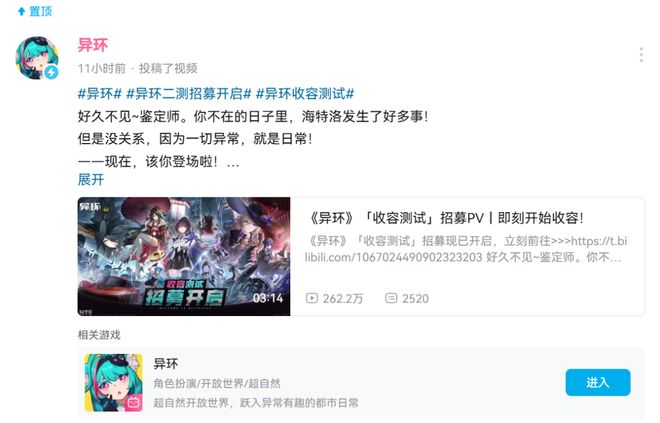Play the 招募开启 video thumbnail

tap(184, 256)
